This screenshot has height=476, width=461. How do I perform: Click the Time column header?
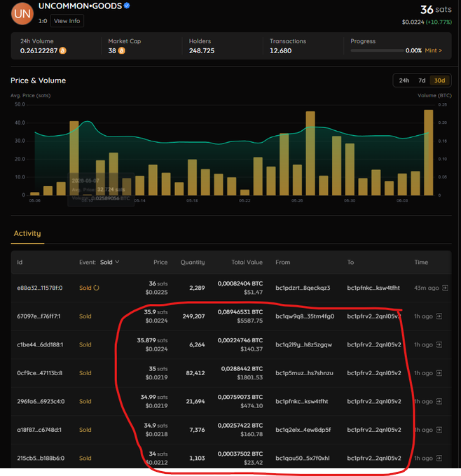pyautogui.click(x=421, y=262)
